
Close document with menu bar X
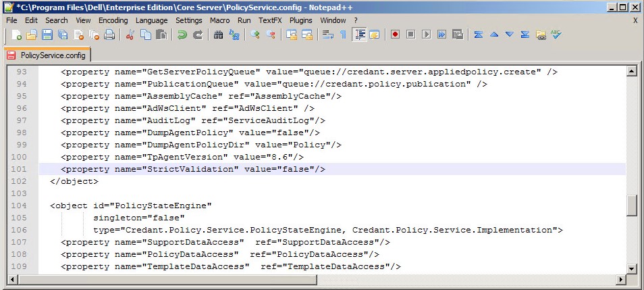(x=635, y=20)
